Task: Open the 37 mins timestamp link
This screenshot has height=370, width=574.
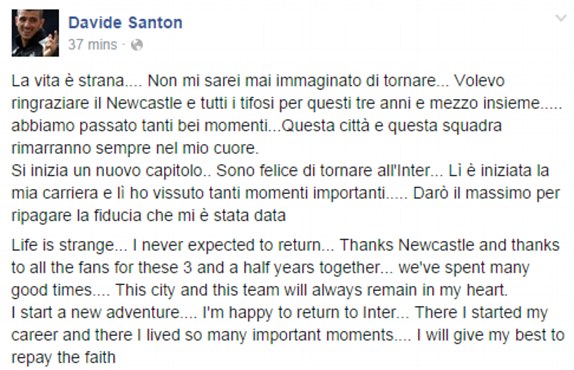Action: pos(93,45)
